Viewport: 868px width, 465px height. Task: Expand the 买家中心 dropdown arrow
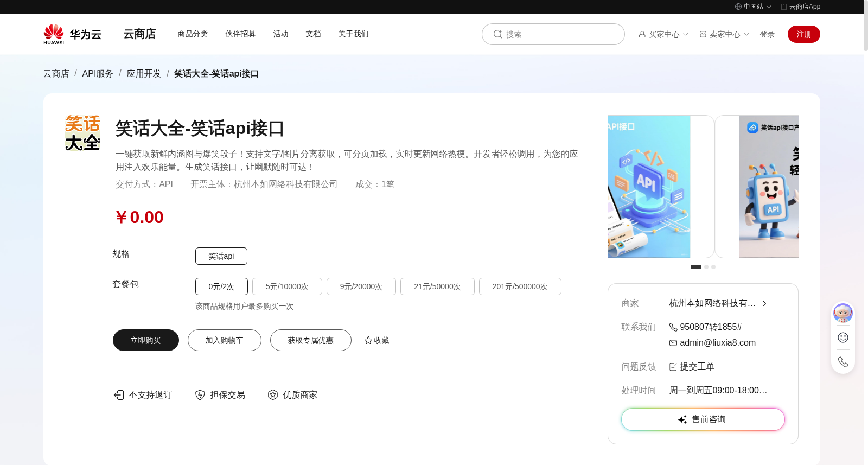pyautogui.click(x=686, y=34)
